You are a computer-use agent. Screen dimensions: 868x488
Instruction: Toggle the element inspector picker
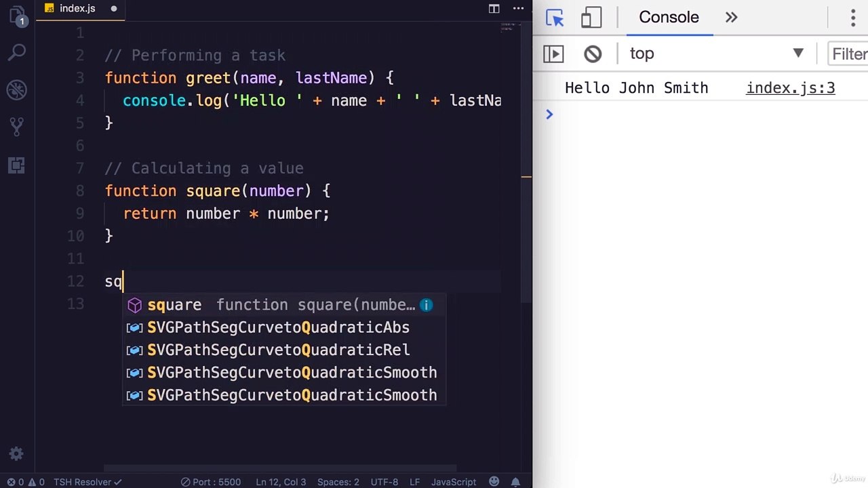[x=555, y=18]
